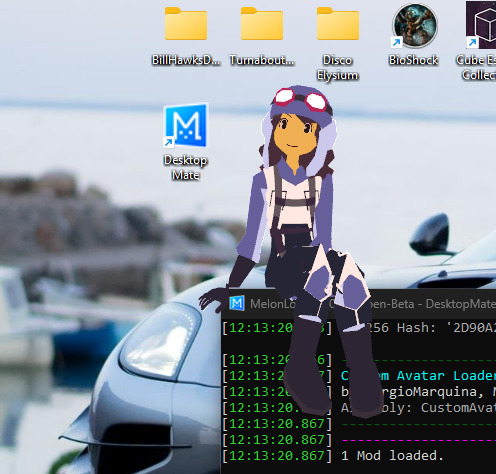Click the Disco Elysium folder label

point(337,68)
